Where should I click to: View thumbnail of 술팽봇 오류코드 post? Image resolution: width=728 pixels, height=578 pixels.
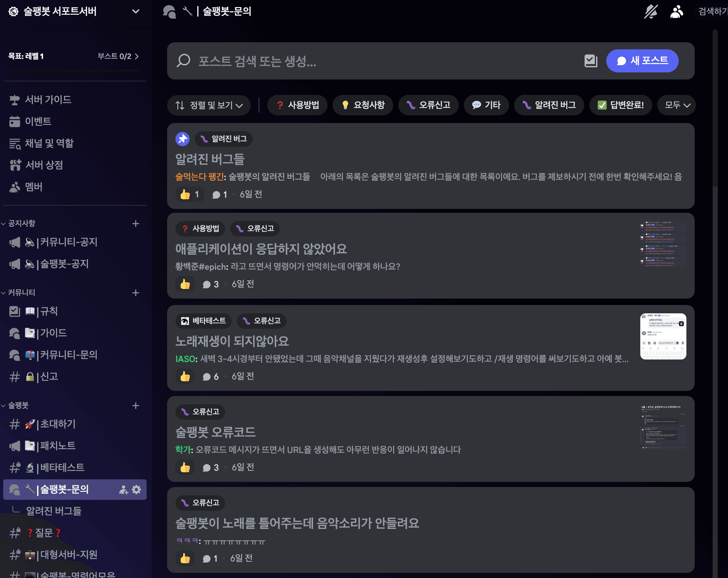coord(663,427)
